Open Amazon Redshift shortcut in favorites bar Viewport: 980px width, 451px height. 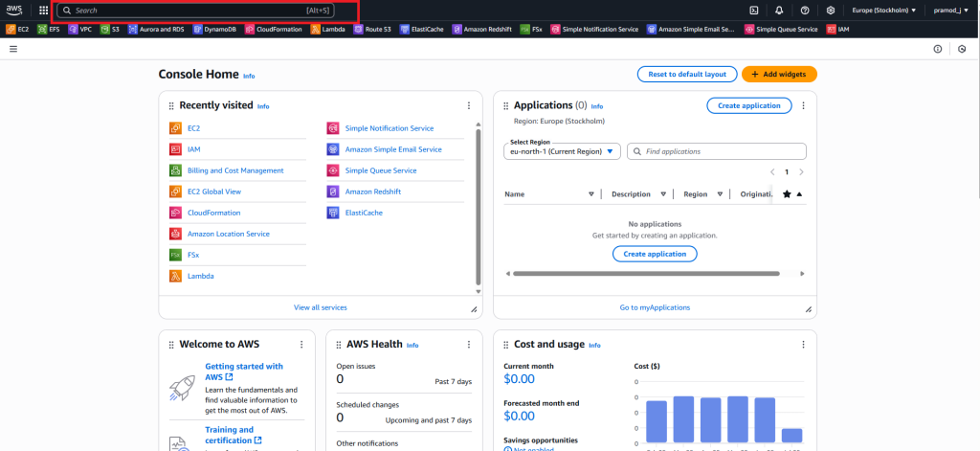point(482,29)
